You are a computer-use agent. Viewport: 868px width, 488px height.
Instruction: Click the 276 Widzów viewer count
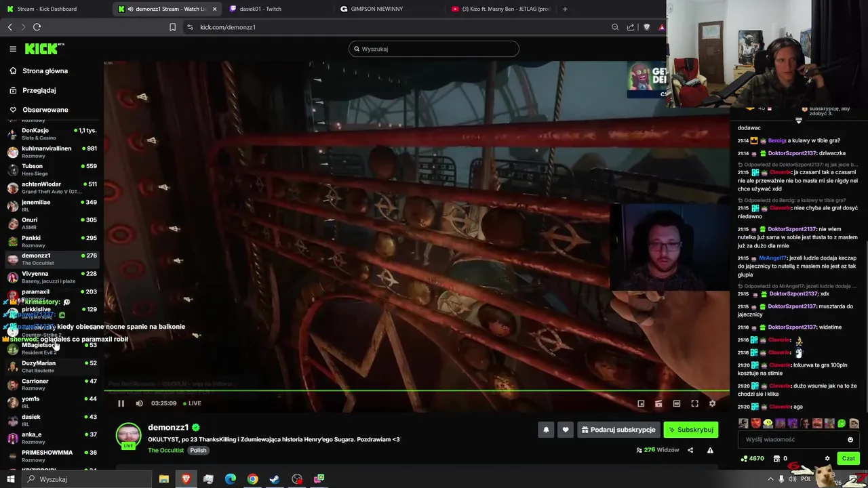(658, 450)
